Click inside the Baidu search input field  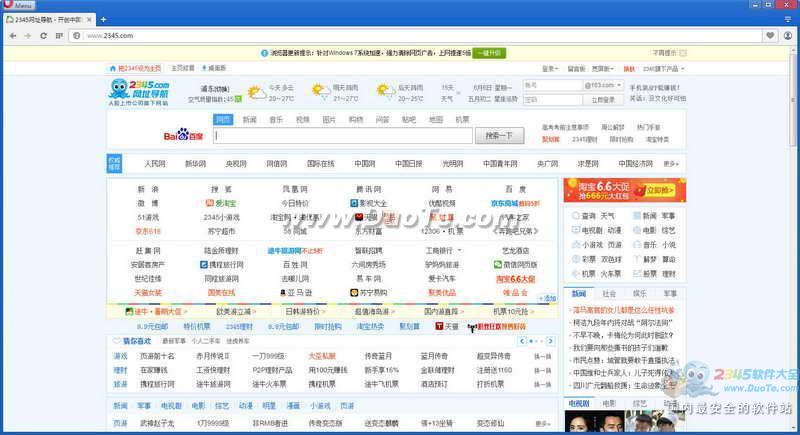pos(343,136)
